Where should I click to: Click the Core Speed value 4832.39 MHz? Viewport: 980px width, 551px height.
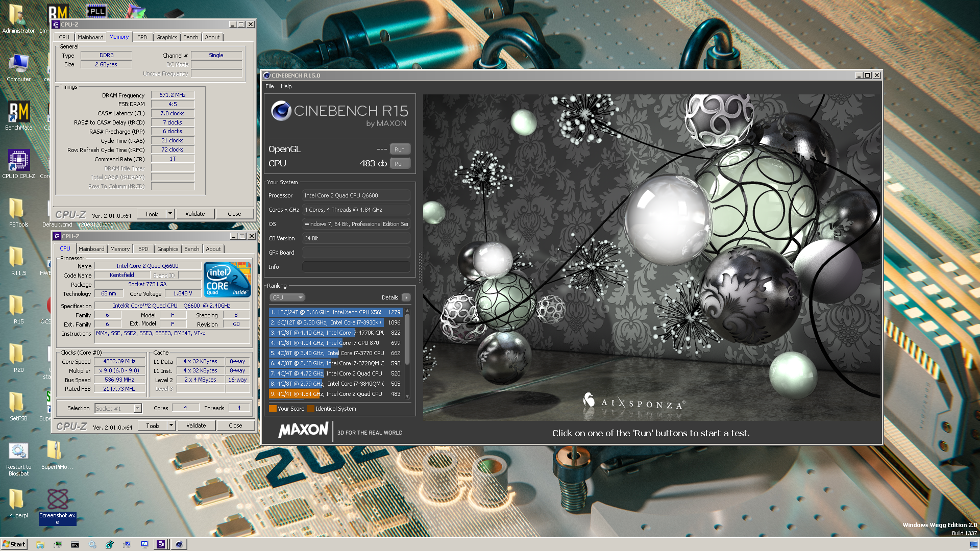pyautogui.click(x=119, y=361)
